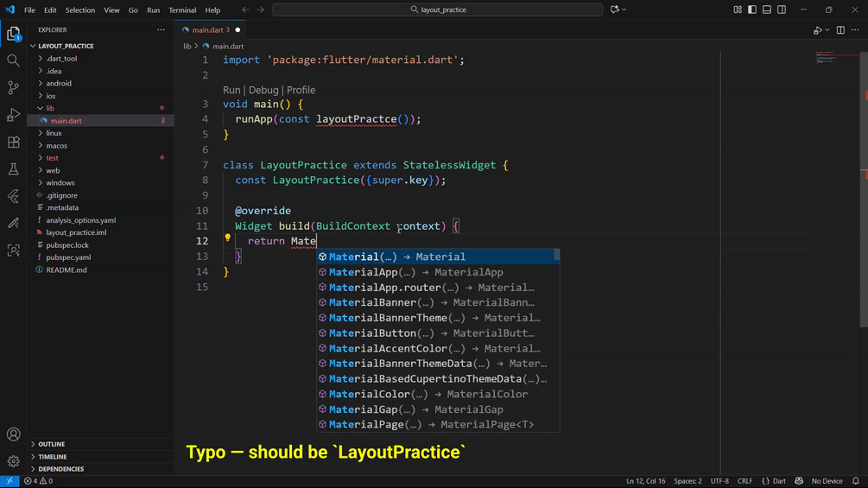The width and height of the screenshot is (868, 488).
Task: Open Run dropdown arrow in editor title
Action: [827, 30]
